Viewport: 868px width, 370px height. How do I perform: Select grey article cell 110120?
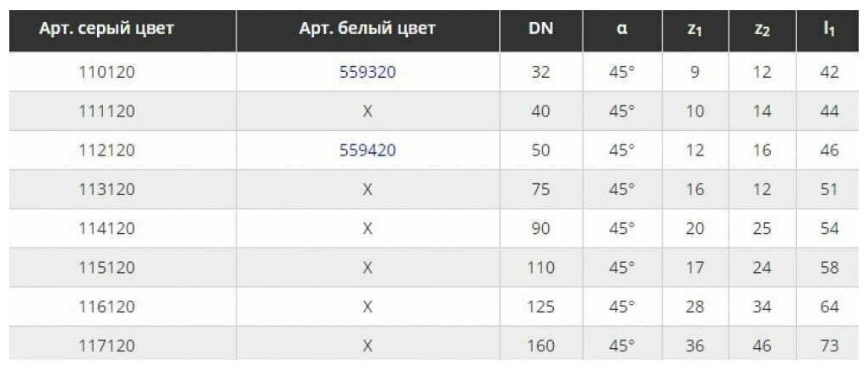click(106, 72)
